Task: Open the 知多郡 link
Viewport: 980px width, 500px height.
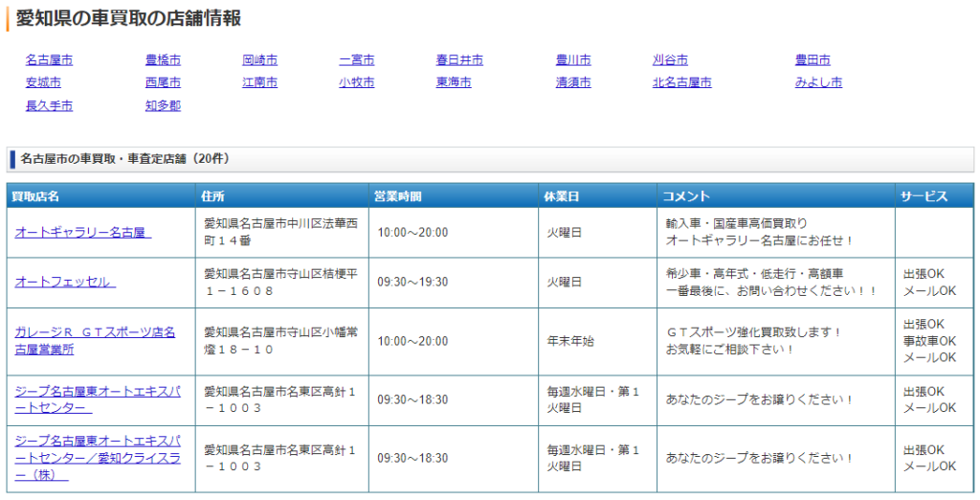Action: [163, 106]
